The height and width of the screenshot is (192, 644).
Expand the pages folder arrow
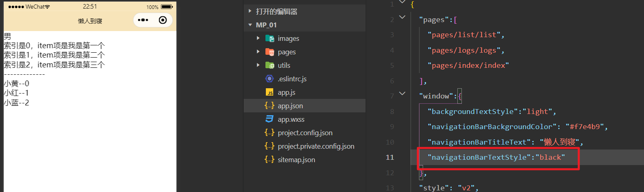point(258,52)
